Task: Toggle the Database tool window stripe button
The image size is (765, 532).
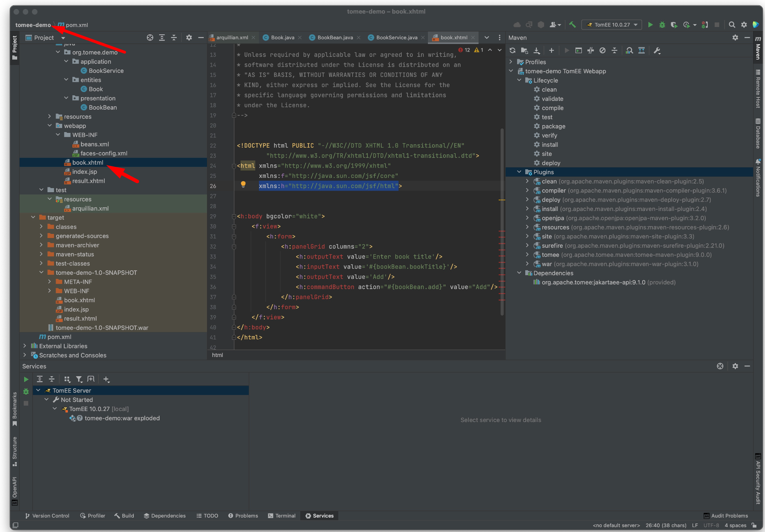Action: point(758,134)
